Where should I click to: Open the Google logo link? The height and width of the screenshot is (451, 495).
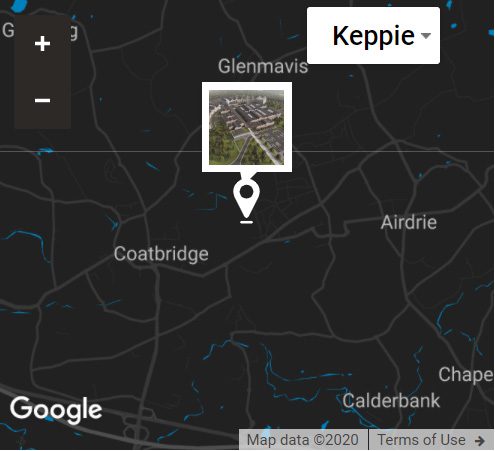pos(56,410)
